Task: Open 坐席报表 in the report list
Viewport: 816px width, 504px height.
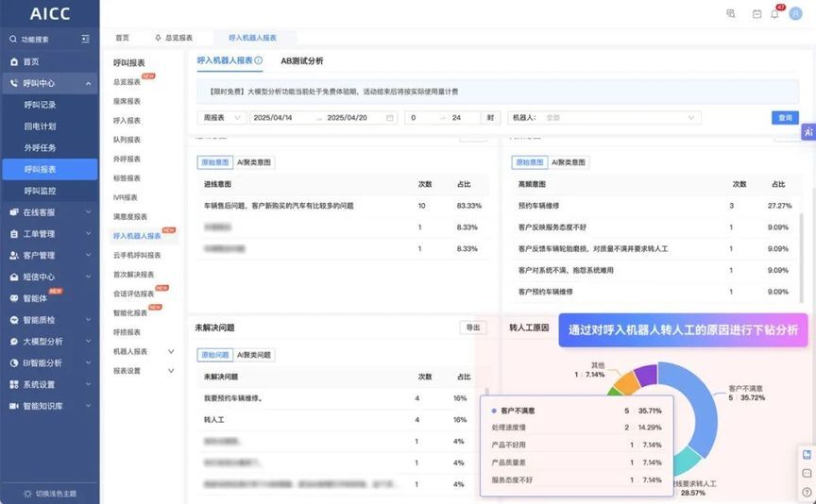Action: tap(127, 101)
